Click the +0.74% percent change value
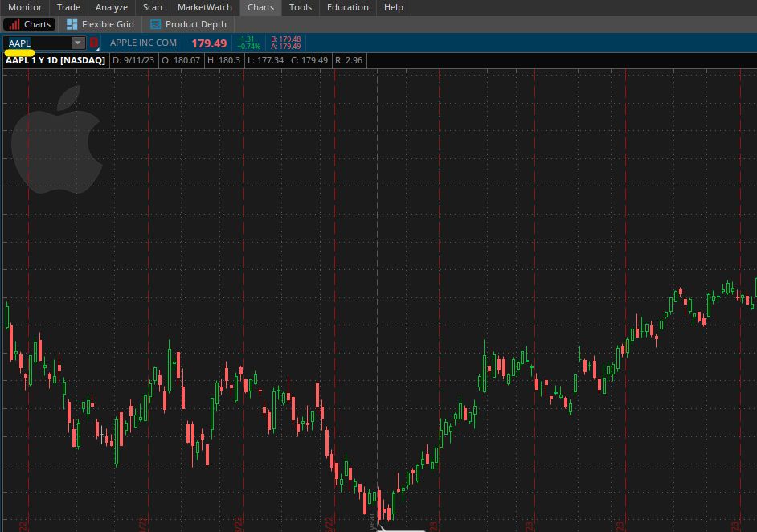The height and width of the screenshot is (532, 757). tap(248, 47)
